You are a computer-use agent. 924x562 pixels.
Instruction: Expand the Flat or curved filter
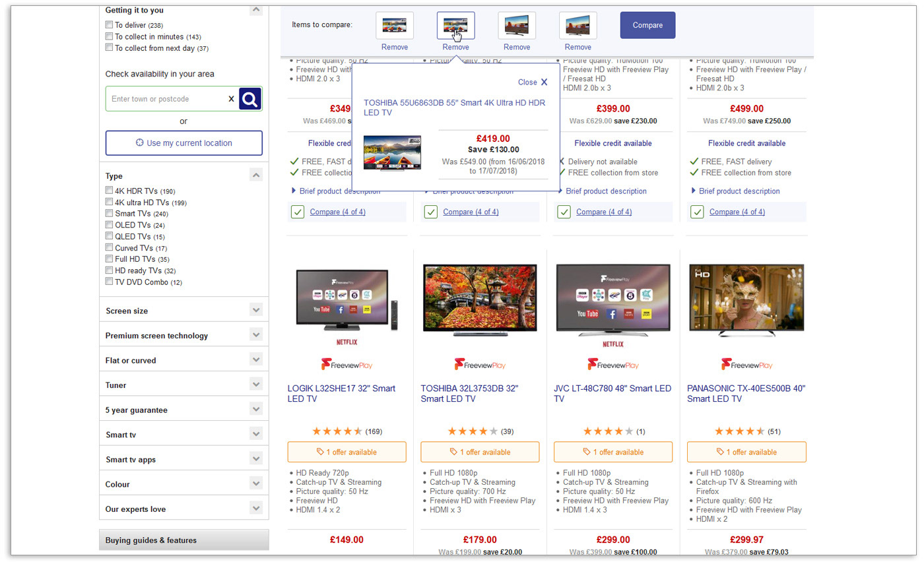tap(256, 359)
